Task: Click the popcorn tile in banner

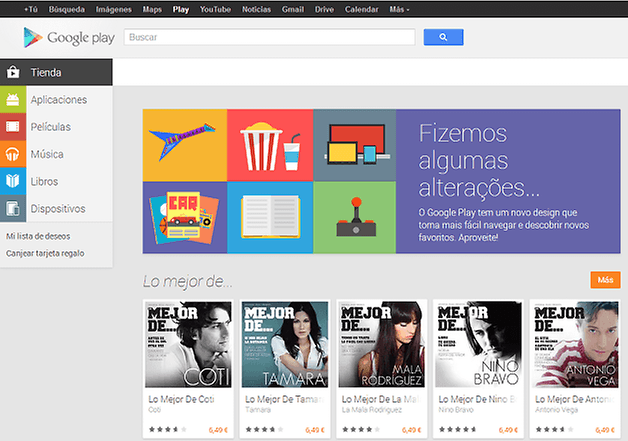Action: click(x=270, y=145)
